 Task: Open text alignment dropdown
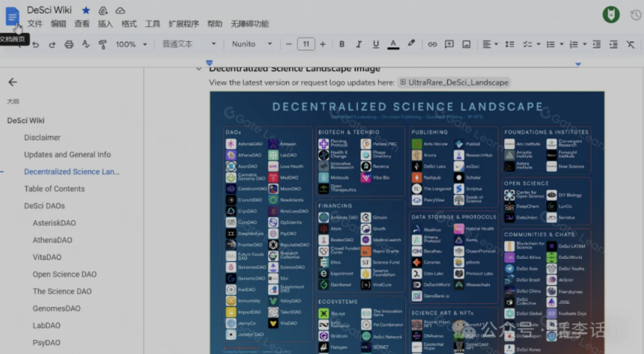pos(490,44)
